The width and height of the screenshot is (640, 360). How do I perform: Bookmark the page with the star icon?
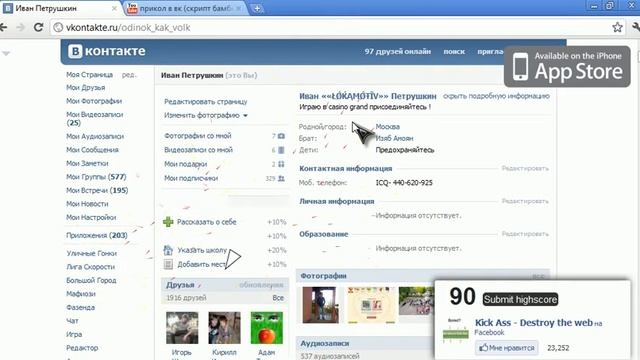pyautogui.click(x=617, y=27)
